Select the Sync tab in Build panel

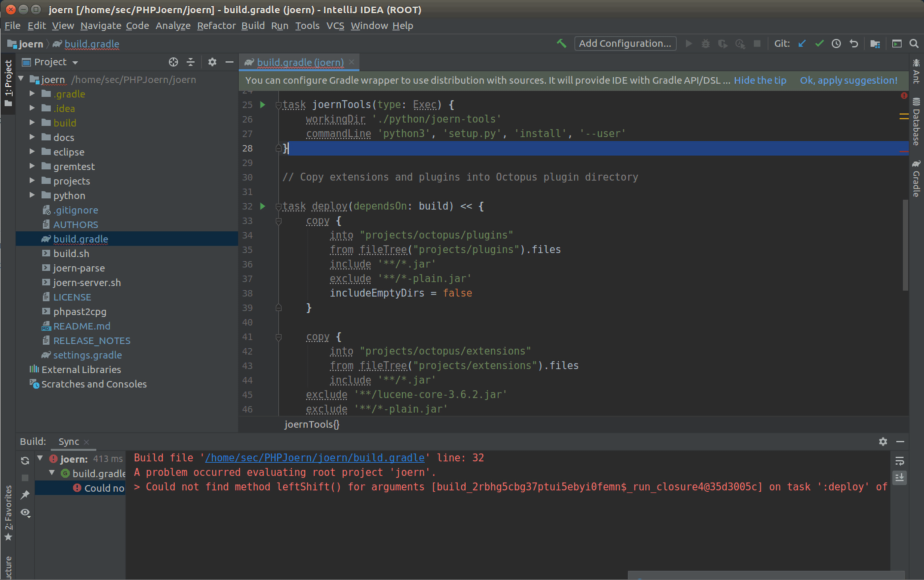pos(69,442)
